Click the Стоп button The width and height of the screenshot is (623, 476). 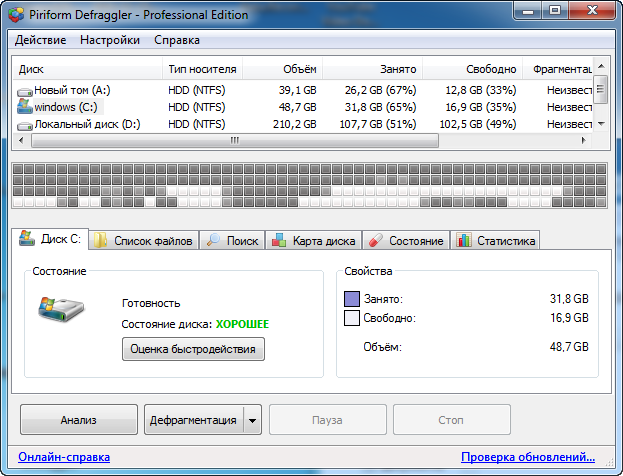pyautogui.click(x=451, y=420)
